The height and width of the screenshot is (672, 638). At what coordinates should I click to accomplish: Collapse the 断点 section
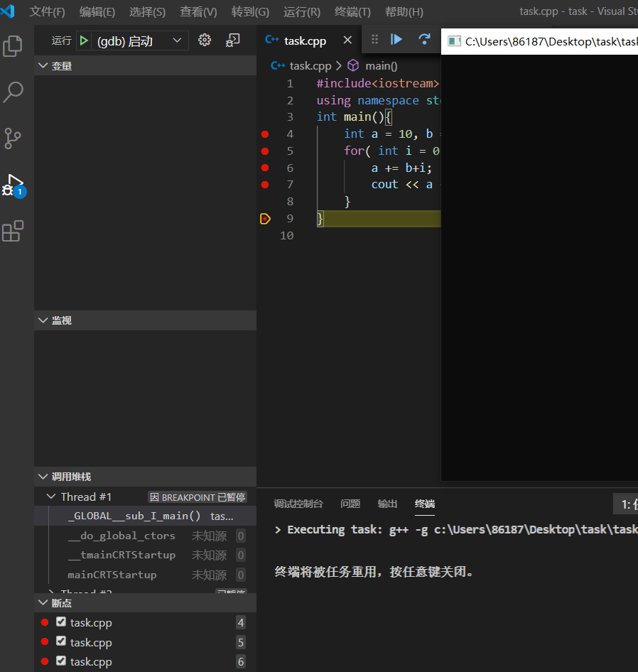click(146, 602)
